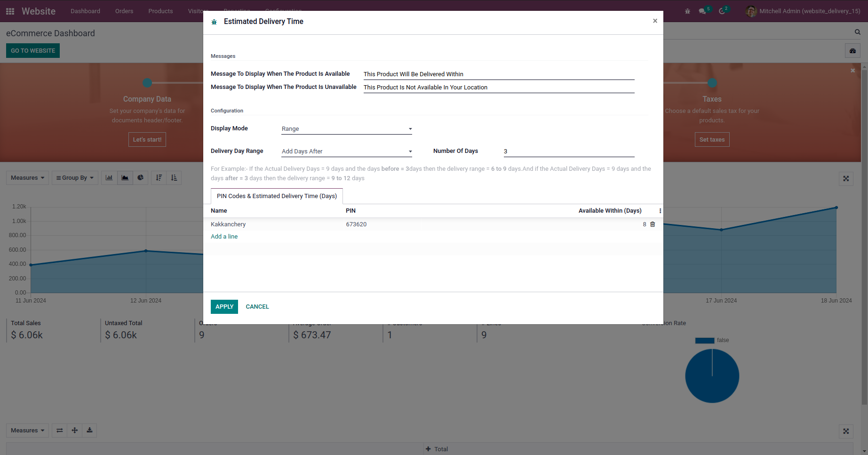This screenshot has height=455, width=868.
Task: Close the Estimated Delivery Time dialog
Action: pos(655,21)
